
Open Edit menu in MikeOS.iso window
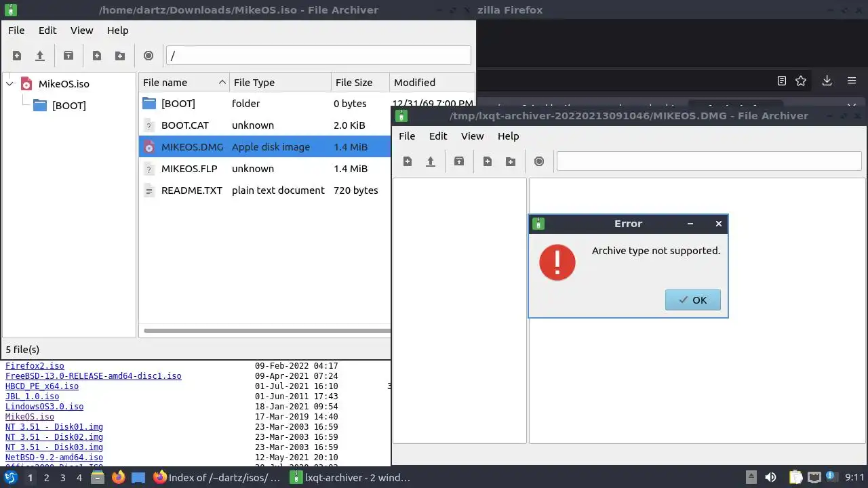47,30
